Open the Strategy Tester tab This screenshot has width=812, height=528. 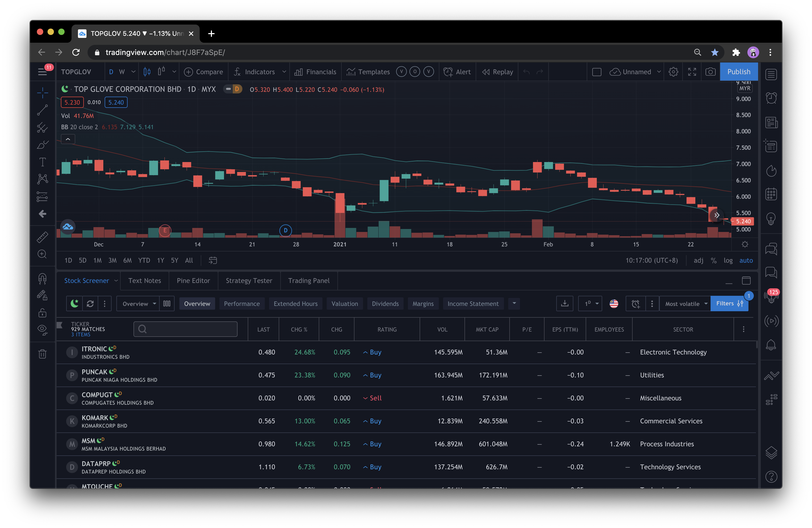(x=249, y=281)
